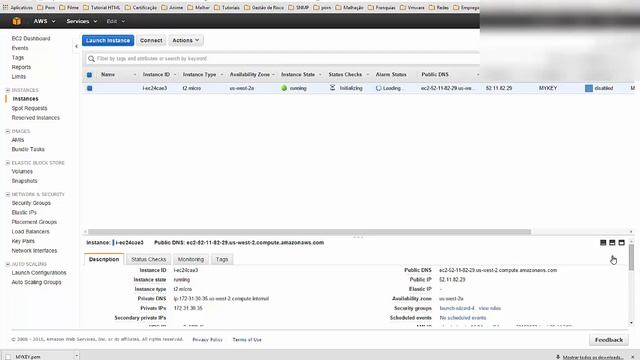Open Events in sidebar
Viewport: 640px width, 360px height.
tap(20, 48)
